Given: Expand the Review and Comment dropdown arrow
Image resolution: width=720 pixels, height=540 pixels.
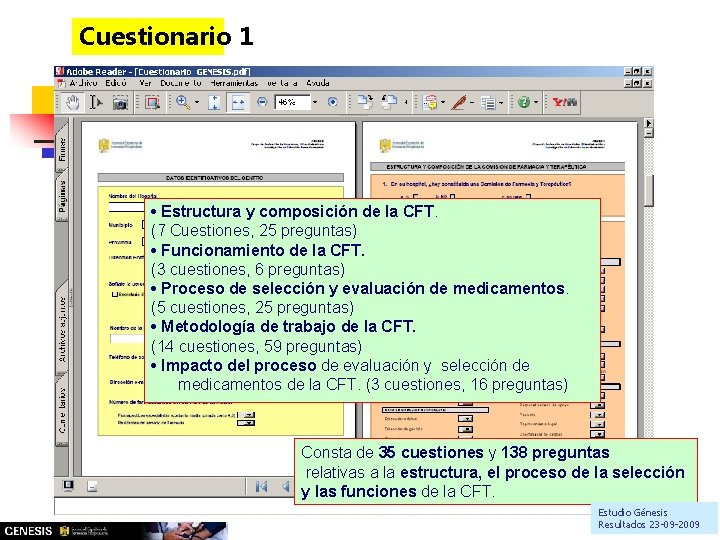Looking at the screenshot, I should point(443,102).
